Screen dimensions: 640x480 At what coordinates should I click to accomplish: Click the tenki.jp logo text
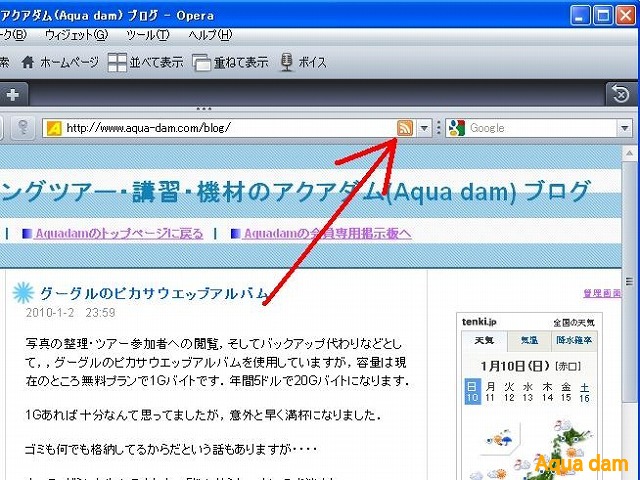coord(479,322)
